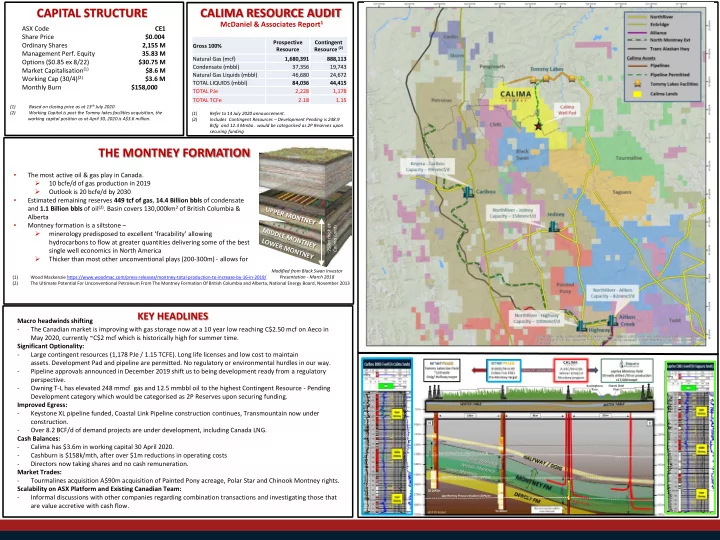Viewport: 720px width, 540px height.
Task: Click the Caribou gas plant icon on map
Action: tap(468, 191)
